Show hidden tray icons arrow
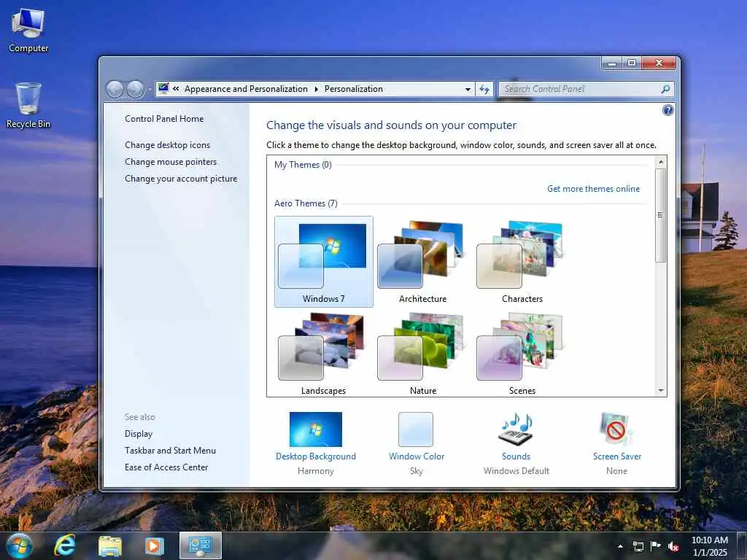Image resolution: width=747 pixels, height=560 pixels. 620,546
